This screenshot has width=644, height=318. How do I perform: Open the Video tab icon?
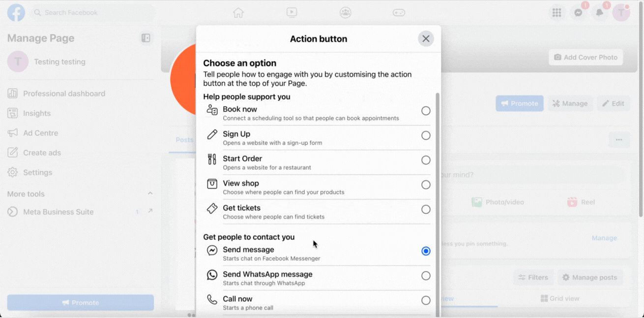pos(292,13)
